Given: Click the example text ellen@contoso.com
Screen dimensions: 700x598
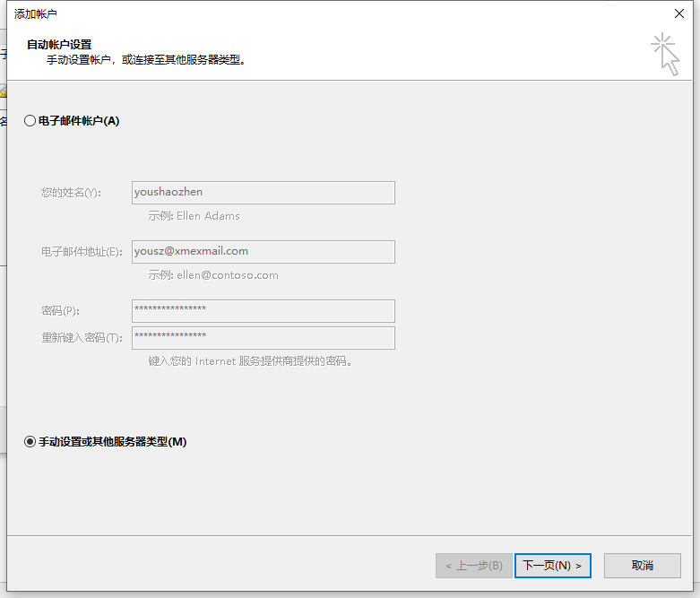Looking at the screenshot, I should click(x=213, y=275).
